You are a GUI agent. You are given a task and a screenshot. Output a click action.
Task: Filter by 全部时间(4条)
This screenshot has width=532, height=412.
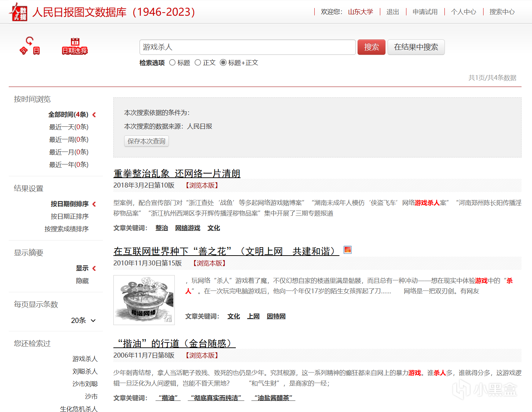[68, 115]
